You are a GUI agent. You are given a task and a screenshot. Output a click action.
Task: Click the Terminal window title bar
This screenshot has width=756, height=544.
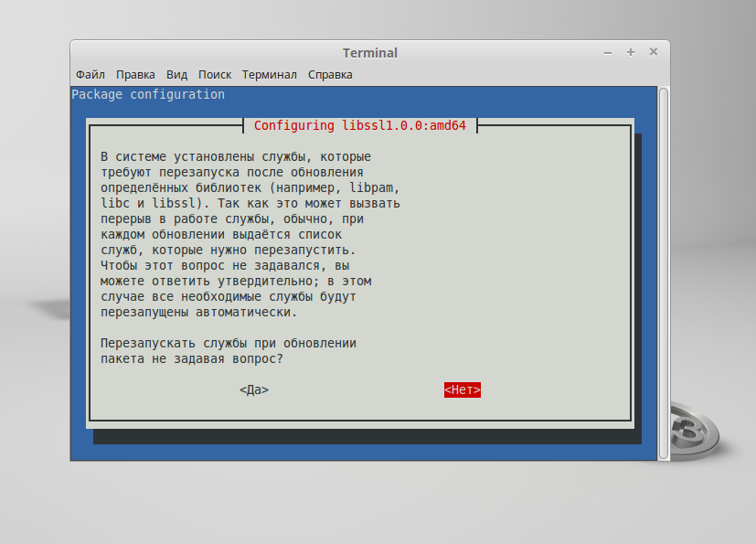[369, 53]
